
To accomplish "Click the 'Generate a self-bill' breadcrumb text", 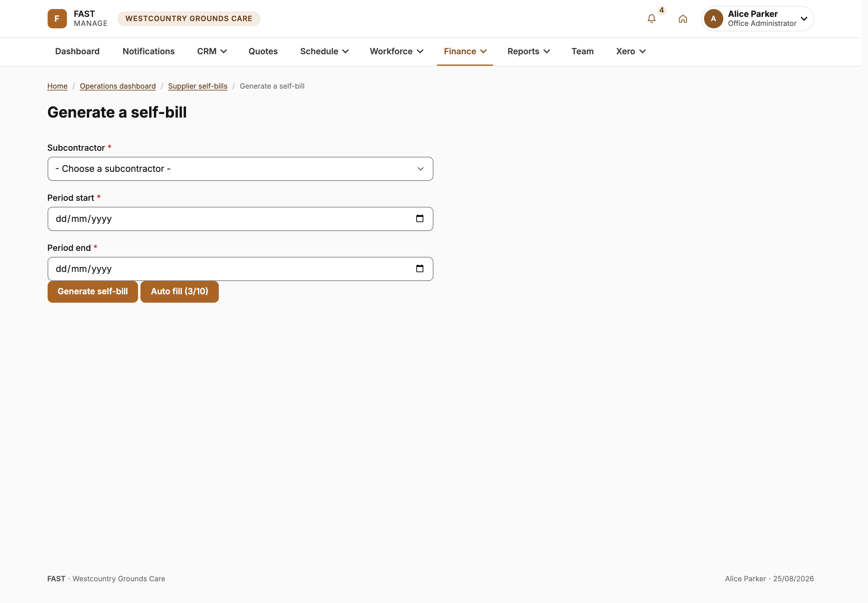I will [x=272, y=86].
